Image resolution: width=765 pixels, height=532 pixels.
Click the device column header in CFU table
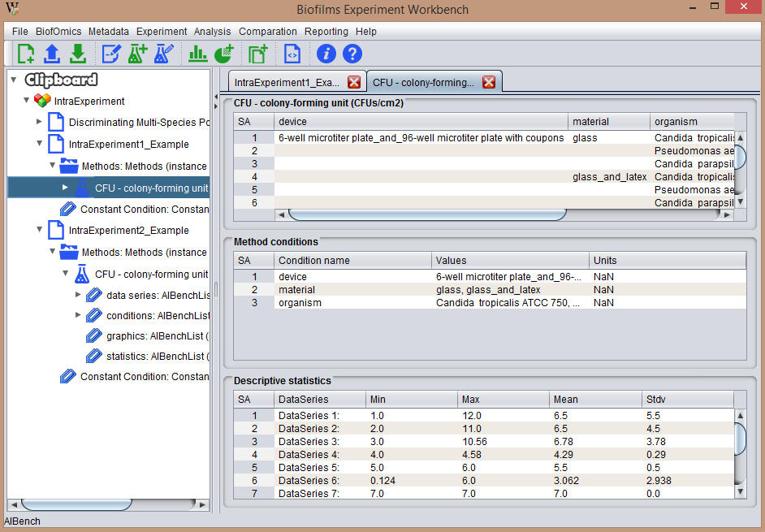[421, 121]
